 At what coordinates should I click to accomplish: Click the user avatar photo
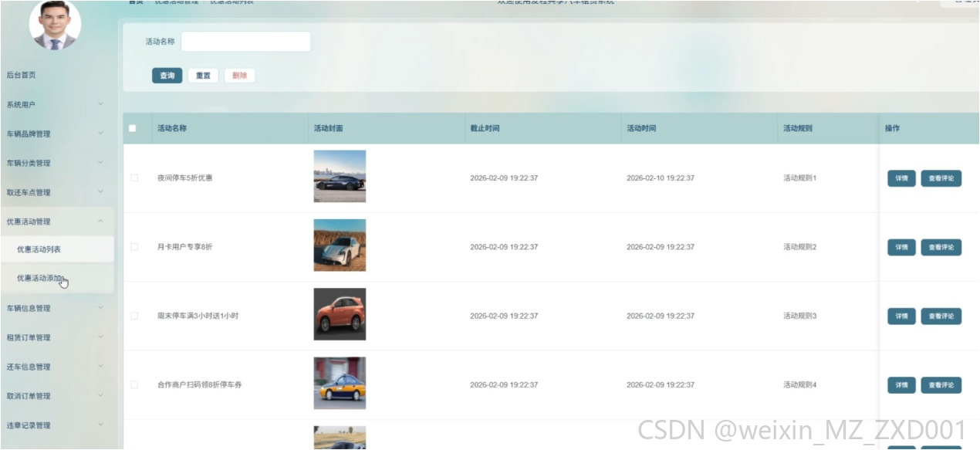coord(55,25)
